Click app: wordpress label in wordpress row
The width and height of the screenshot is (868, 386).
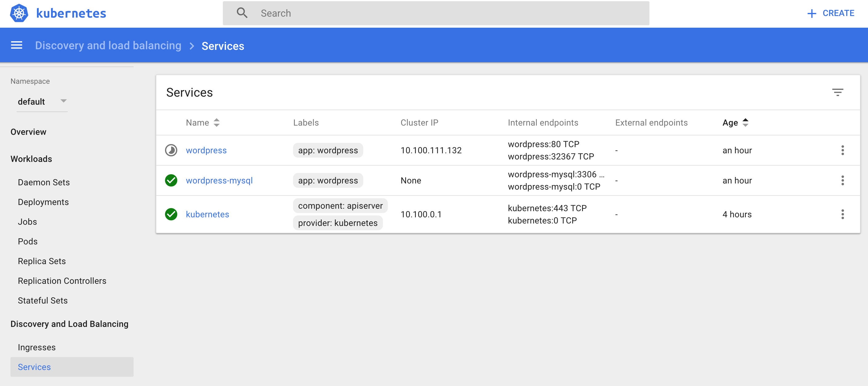[328, 150]
